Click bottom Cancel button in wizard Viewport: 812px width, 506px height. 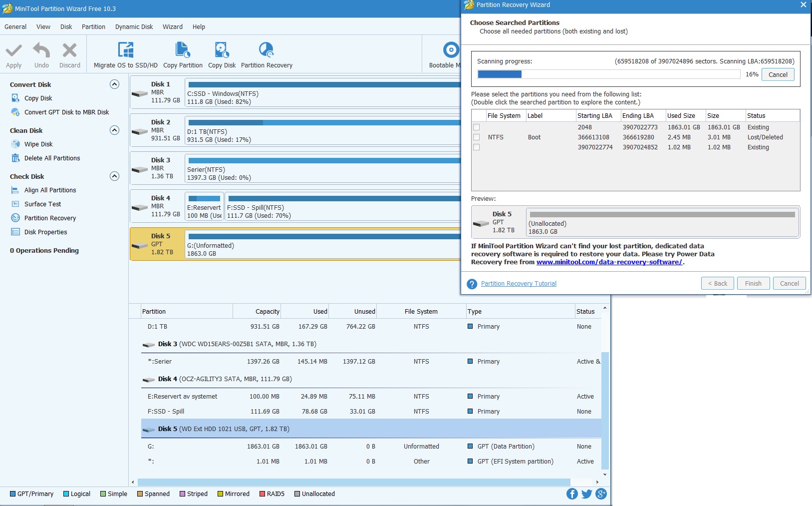789,284
